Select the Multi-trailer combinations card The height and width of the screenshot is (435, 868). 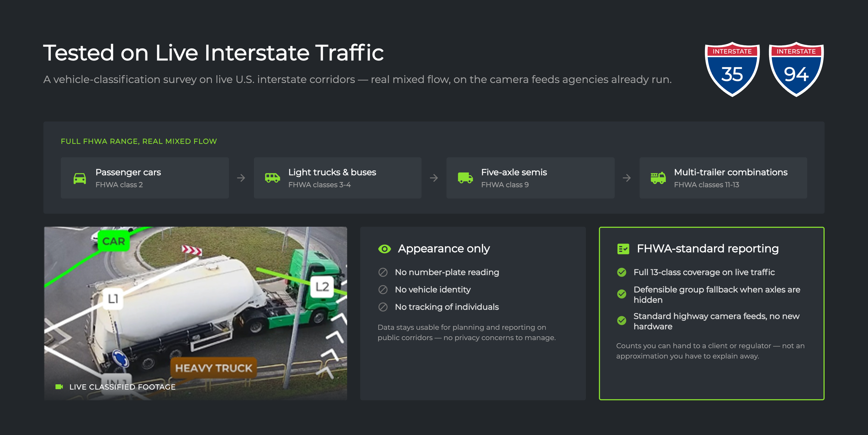(x=723, y=178)
